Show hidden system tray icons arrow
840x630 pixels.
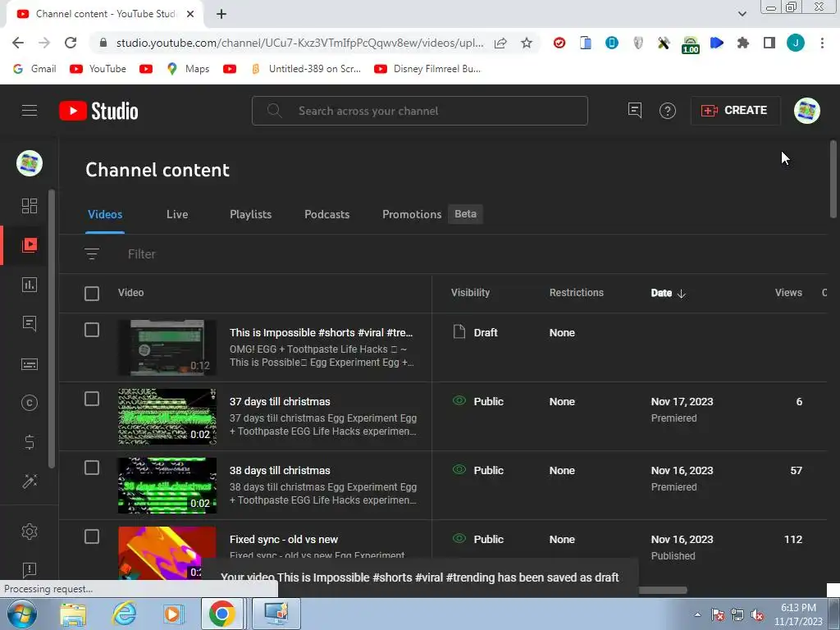tap(697, 614)
